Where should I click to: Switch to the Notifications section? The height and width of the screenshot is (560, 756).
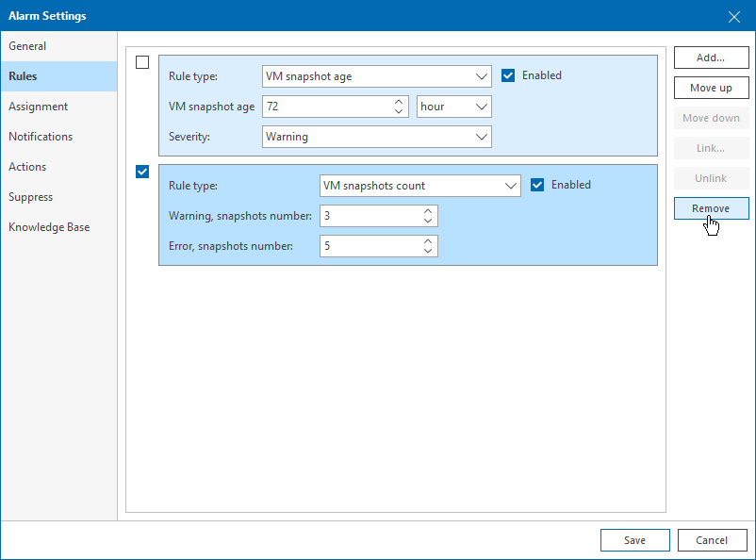[x=41, y=137]
